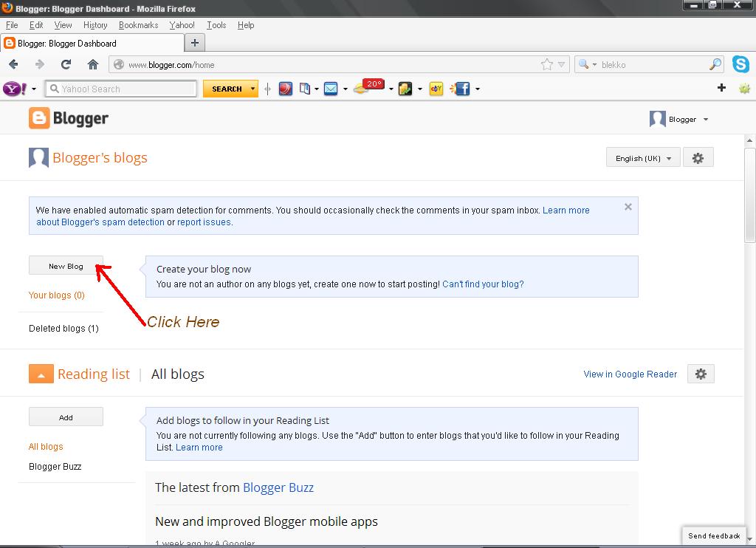The width and height of the screenshot is (756, 548).
Task: Click the Yahoo! Search input field
Action: [121, 89]
